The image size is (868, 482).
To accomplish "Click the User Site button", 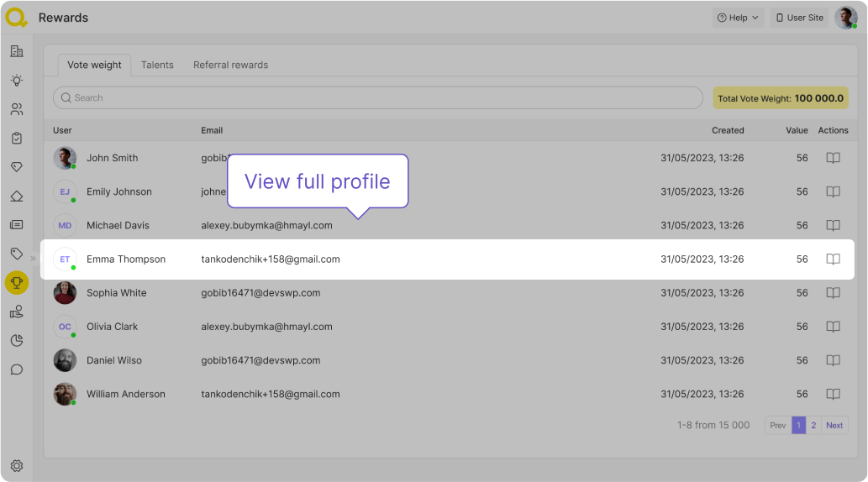I will [x=799, y=18].
